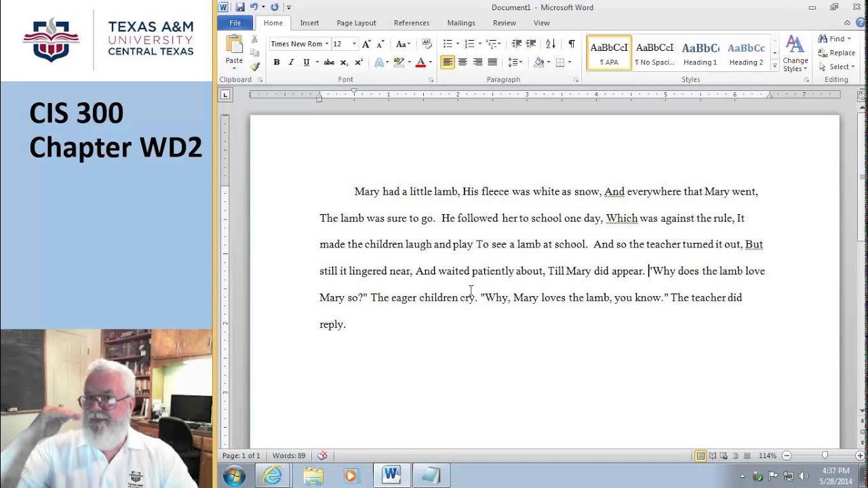Open the numbering list dropdown
This screenshot has width=868, height=488.
click(x=479, y=44)
